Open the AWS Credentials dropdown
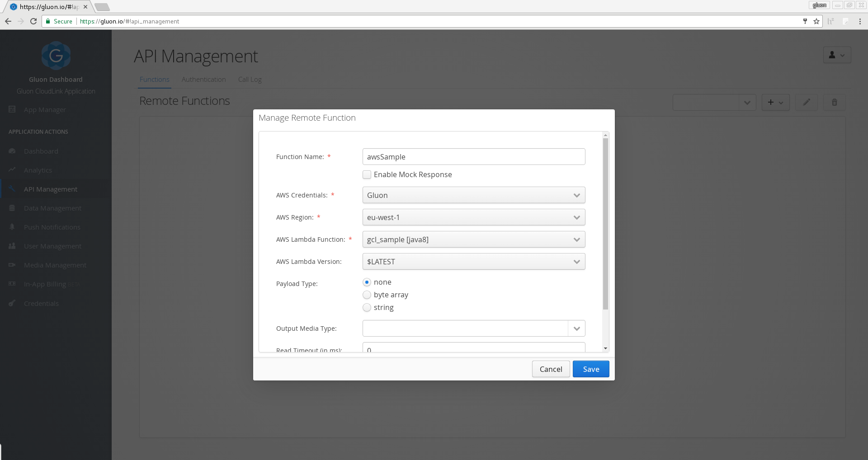This screenshot has width=868, height=460. tap(474, 195)
